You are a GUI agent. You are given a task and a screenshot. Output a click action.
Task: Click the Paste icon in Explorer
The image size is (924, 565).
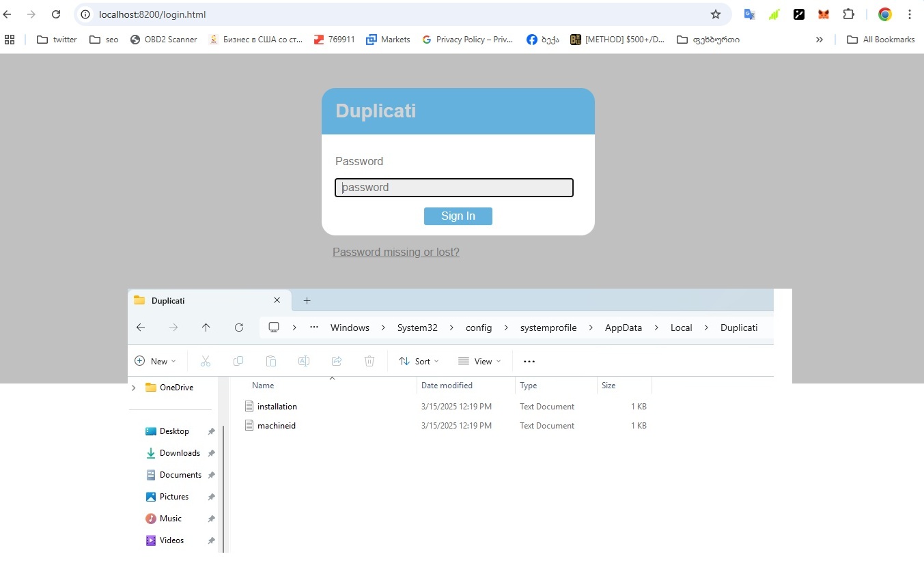pos(271,361)
